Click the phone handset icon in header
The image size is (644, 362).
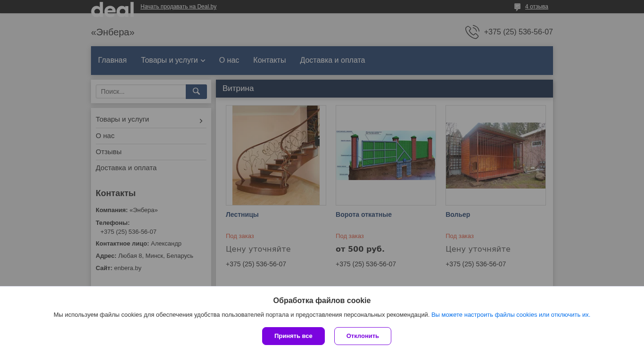[472, 32]
